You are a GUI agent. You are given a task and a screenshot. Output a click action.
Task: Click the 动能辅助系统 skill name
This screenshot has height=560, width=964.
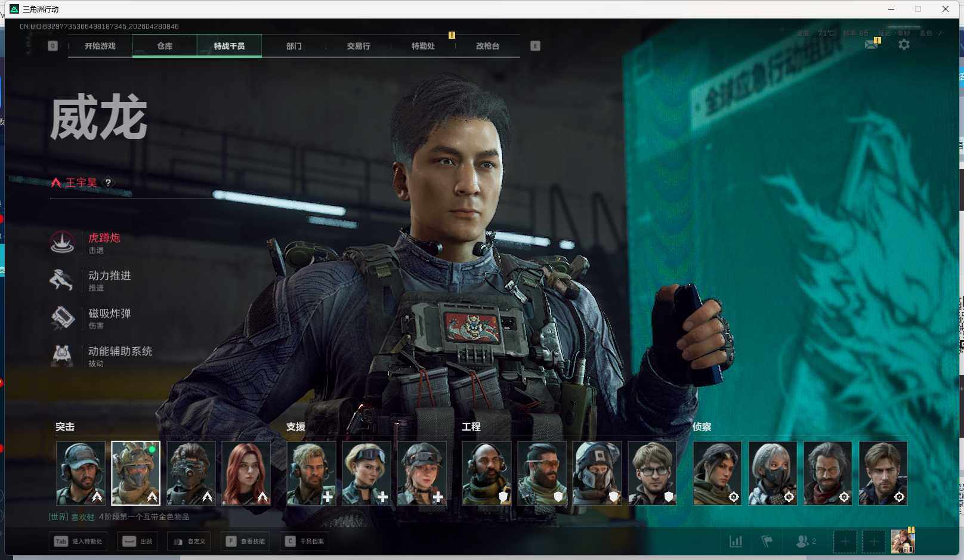120,351
